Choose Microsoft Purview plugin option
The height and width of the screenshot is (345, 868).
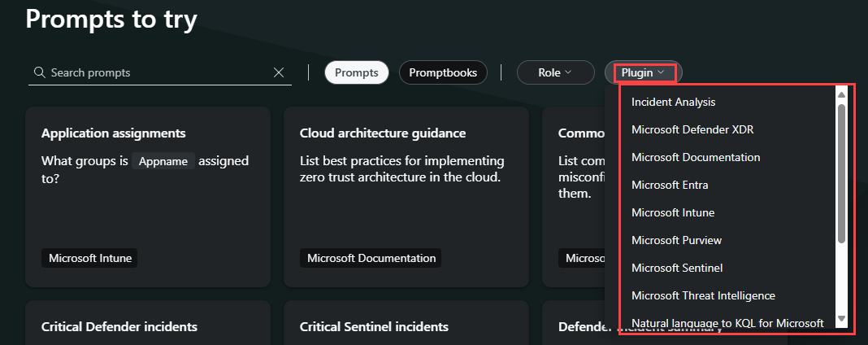click(676, 240)
